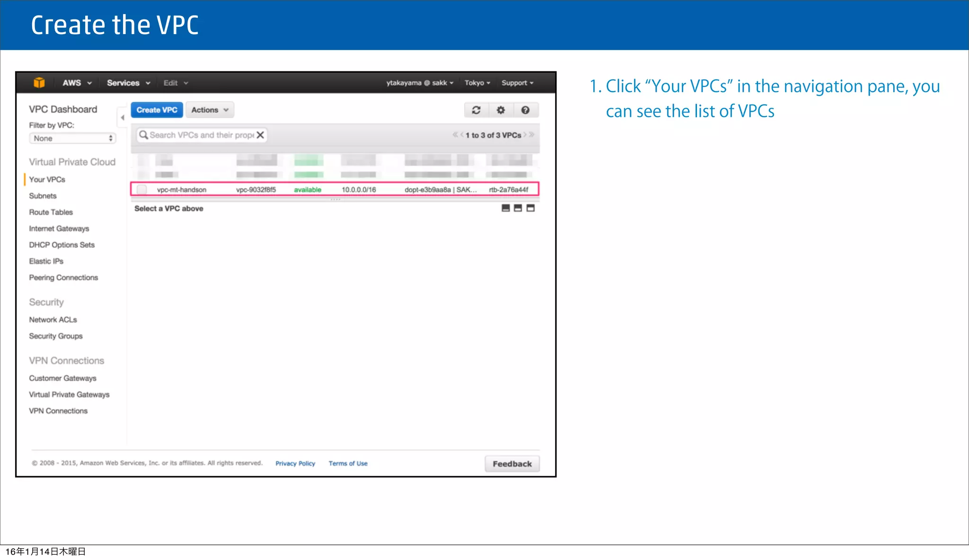This screenshot has height=560, width=969.
Task: Go to previous page of VPCs
Action: click(462, 135)
